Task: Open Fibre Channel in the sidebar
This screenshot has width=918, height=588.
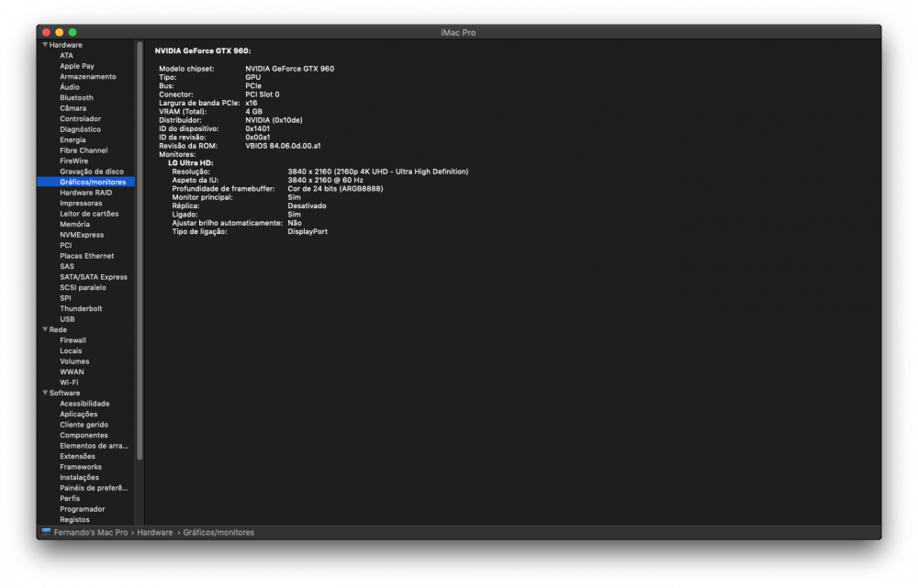Action: pos(84,150)
